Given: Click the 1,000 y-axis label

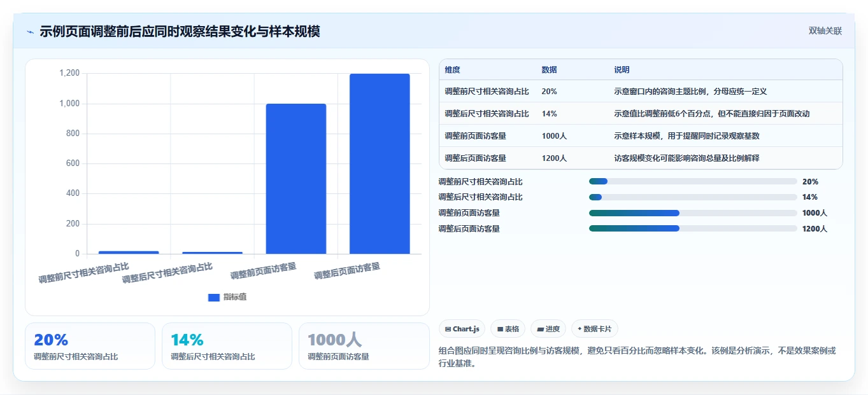Looking at the screenshot, I should (69, 104).
